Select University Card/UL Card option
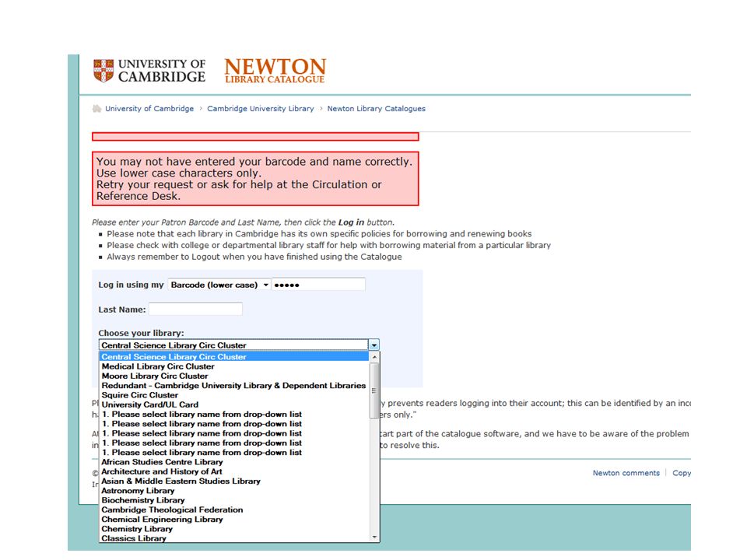The height and width of the screenshot is (560, 747). pyautogui.click(x=233, y=404)
